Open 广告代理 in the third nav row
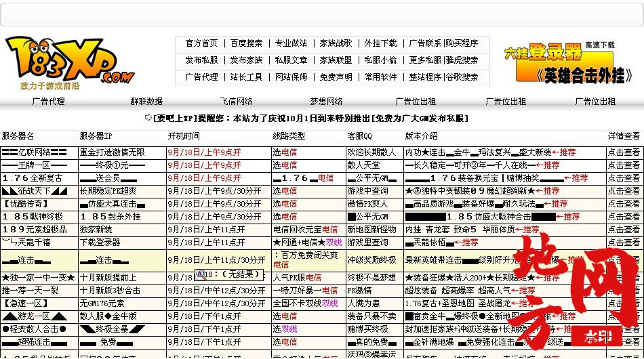This screenshot has width=644, height=359. (201, 77)
